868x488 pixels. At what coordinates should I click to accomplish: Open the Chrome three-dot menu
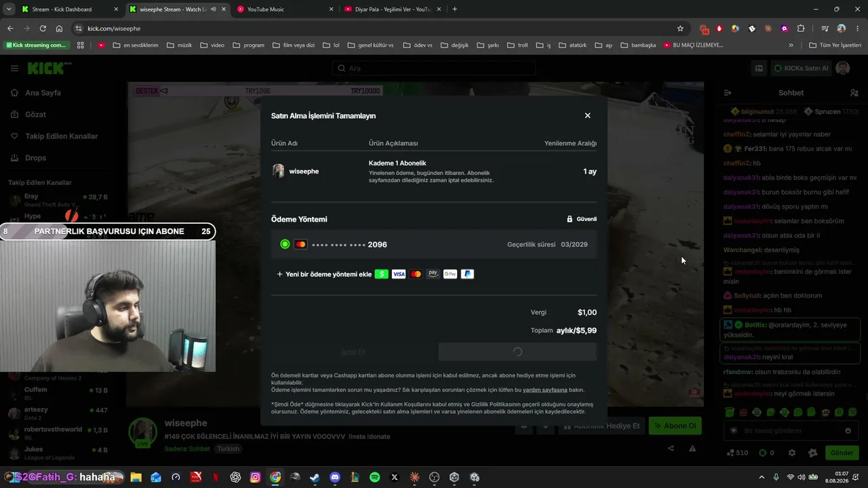pyautogui.click(x=857, y=28)
